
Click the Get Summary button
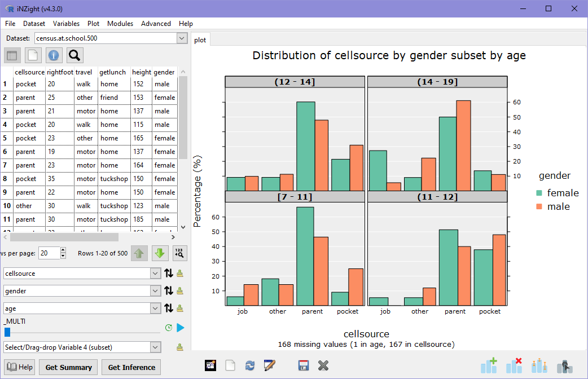[68, 367]
